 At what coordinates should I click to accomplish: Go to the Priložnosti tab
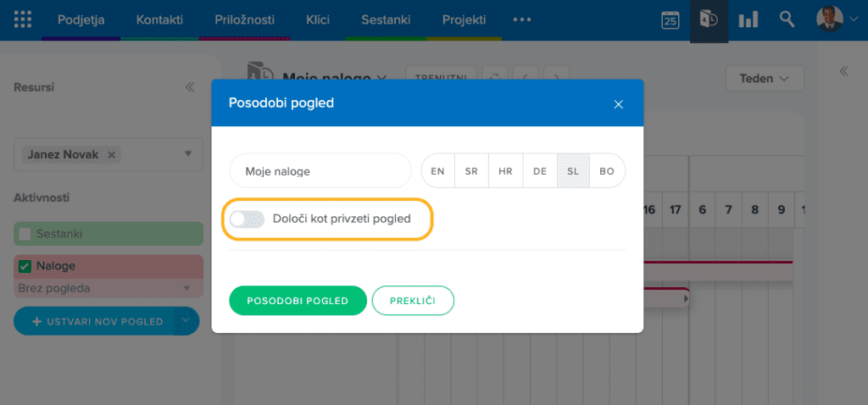pos(245,20)
